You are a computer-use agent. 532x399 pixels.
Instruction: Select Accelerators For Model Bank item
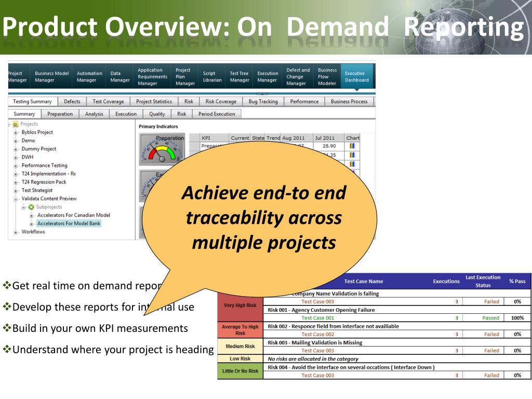[x=69, y=223]
